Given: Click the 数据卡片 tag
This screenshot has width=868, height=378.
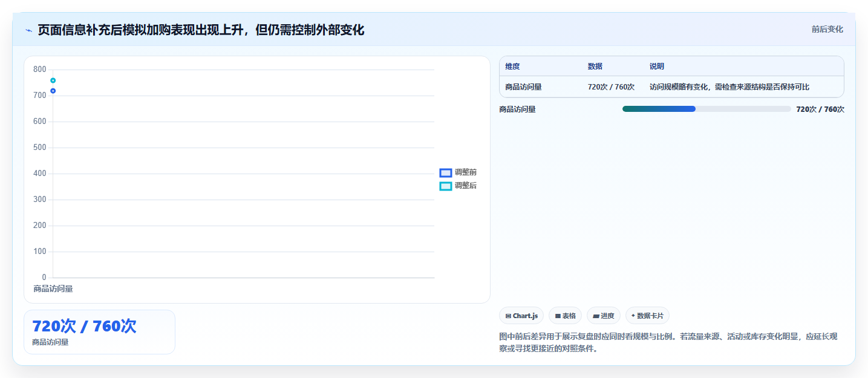Looking at the screenshot, I should point(647,316).
